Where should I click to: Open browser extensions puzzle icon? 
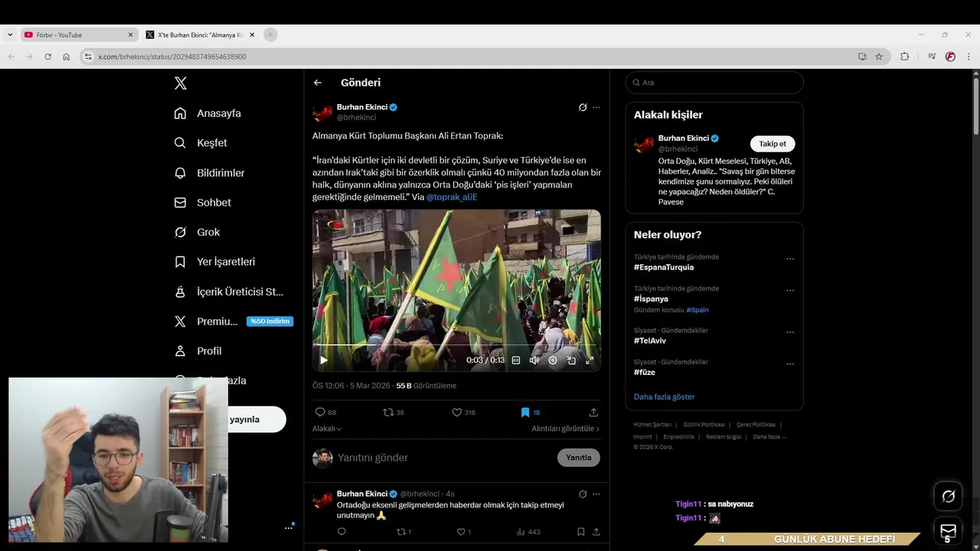[905, 57]
